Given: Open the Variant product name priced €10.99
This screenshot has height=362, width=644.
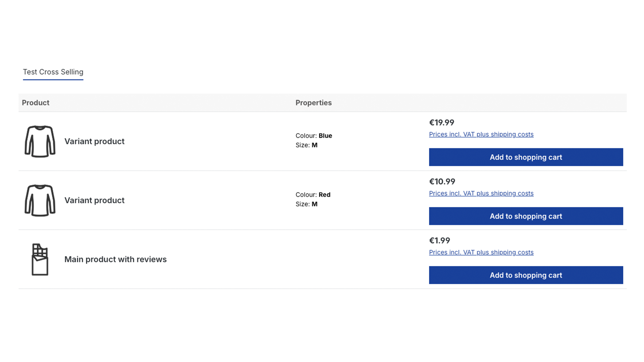Looking at the screenshot, I should click(94, 200).
